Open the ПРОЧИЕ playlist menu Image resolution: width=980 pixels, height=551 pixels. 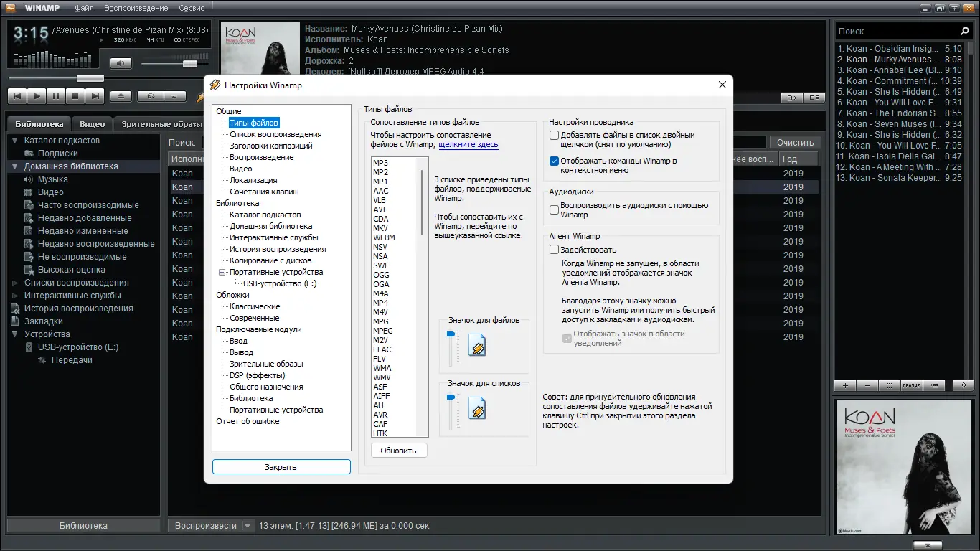(912, 385)
